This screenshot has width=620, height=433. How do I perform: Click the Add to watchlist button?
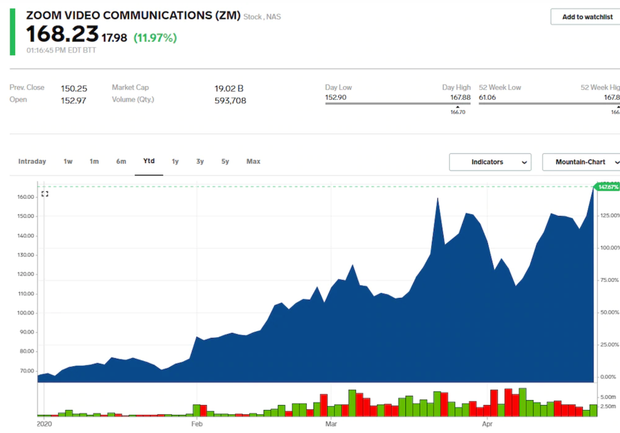tap(584, 17)
